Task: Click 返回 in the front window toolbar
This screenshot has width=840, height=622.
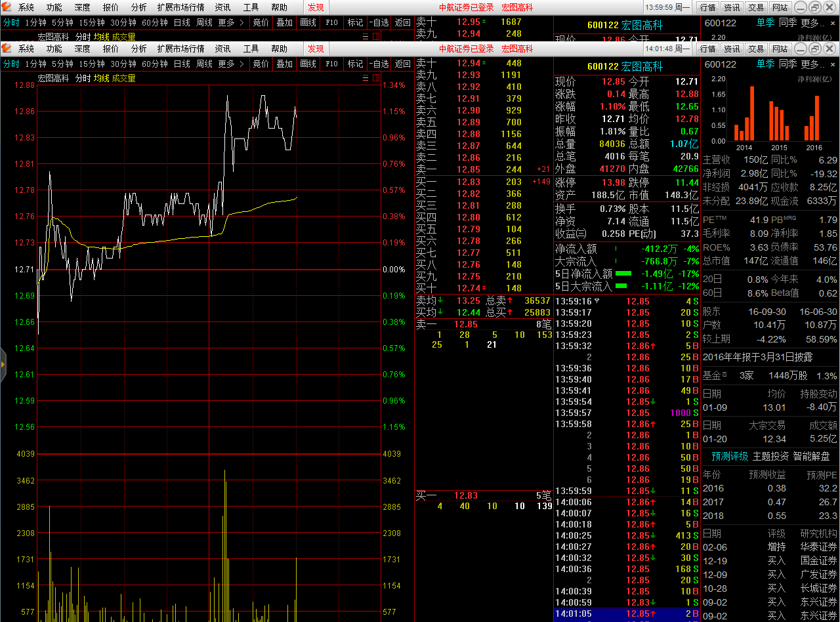Action: point(402,64)
